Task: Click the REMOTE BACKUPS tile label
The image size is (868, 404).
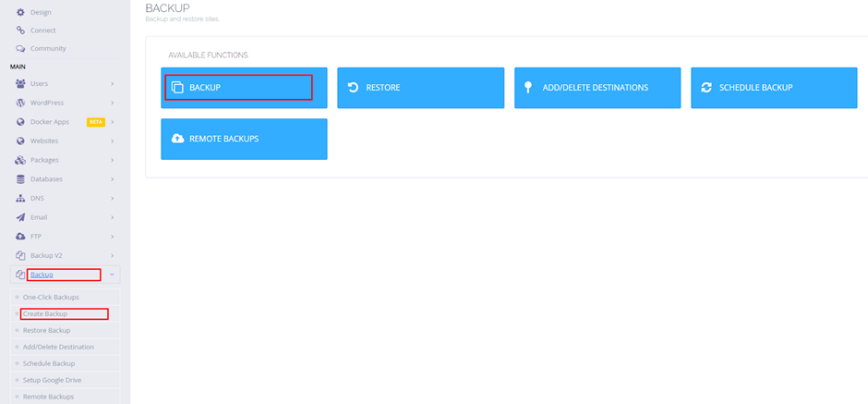Action: click(224, 139)
